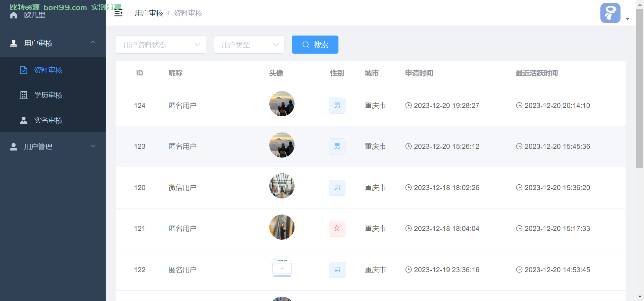Open the 实名审核 menu item
Image resolution: width=644 pixels, height=301 pixels.
[53, 120]
